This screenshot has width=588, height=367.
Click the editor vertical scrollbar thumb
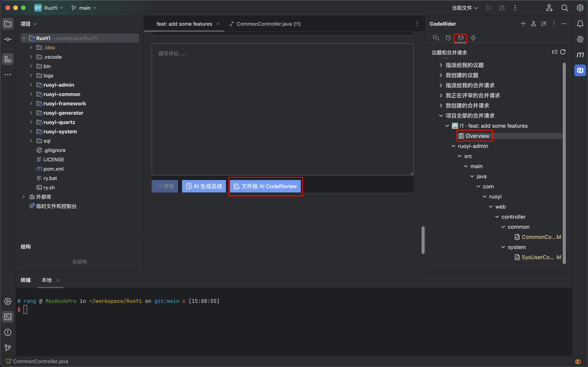(x=423, y=240)
